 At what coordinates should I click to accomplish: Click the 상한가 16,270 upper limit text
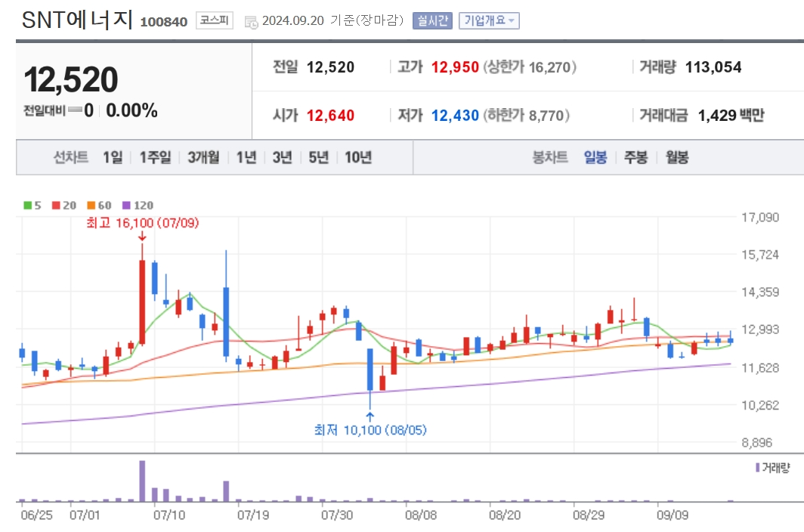tap(530, 67)
